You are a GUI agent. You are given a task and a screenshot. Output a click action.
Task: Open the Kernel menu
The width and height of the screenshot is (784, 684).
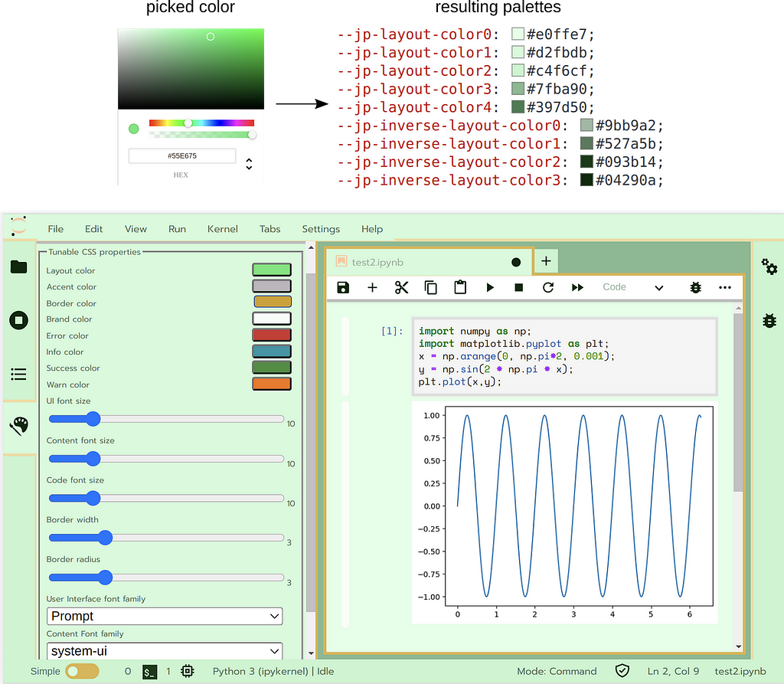tap(223, 229)
